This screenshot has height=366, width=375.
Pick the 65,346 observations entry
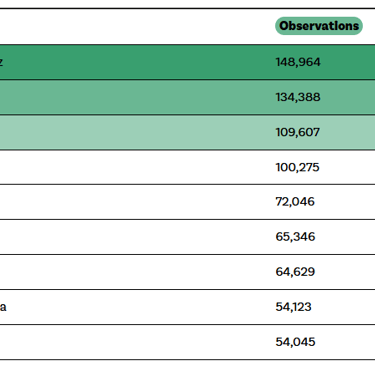[295, 237]
